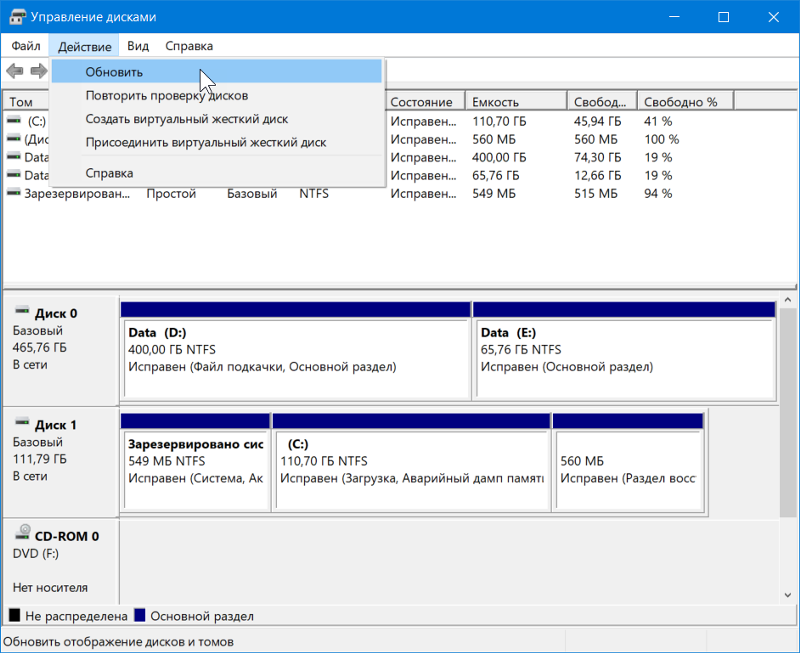Click the 41 % free percentage cell

tap(658, 121)
